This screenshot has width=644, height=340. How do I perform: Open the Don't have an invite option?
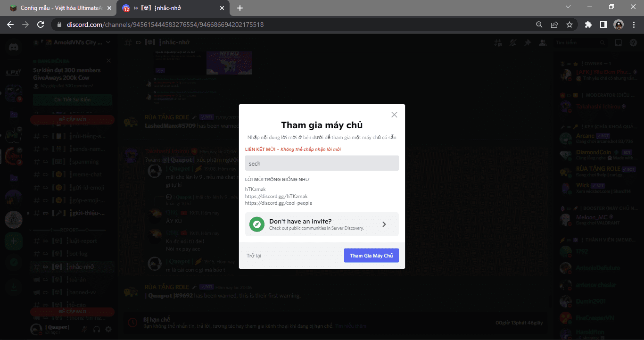(x=322, y=224)
